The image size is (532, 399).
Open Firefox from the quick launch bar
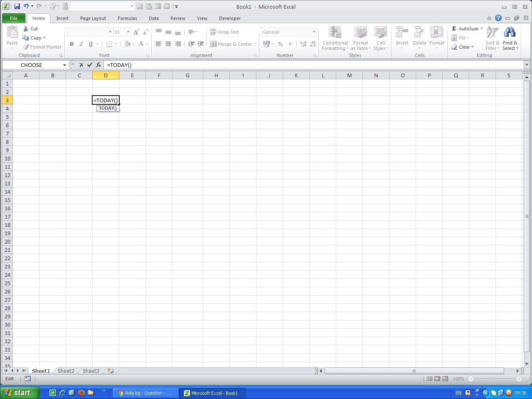(81, 393)
